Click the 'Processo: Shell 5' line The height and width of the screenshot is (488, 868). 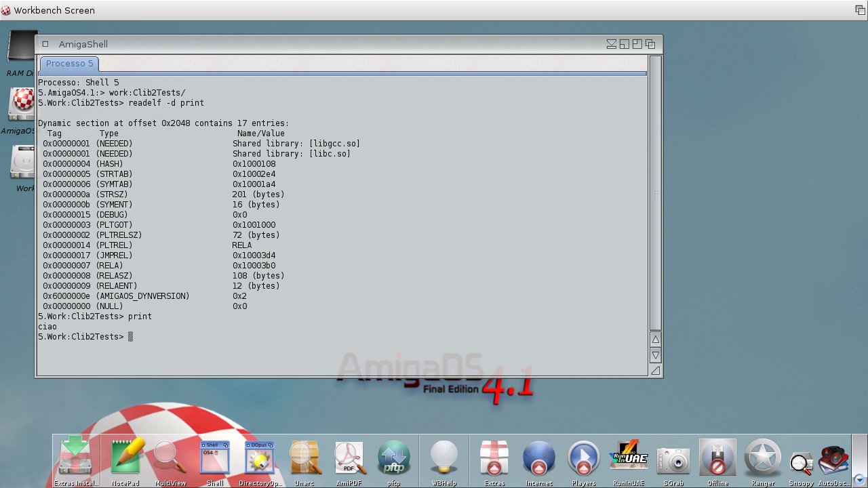(79, 83)
